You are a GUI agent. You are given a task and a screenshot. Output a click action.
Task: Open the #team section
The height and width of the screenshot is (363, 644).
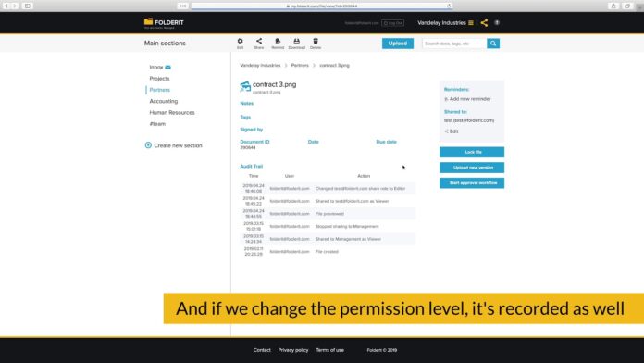(x=157, y=124)
